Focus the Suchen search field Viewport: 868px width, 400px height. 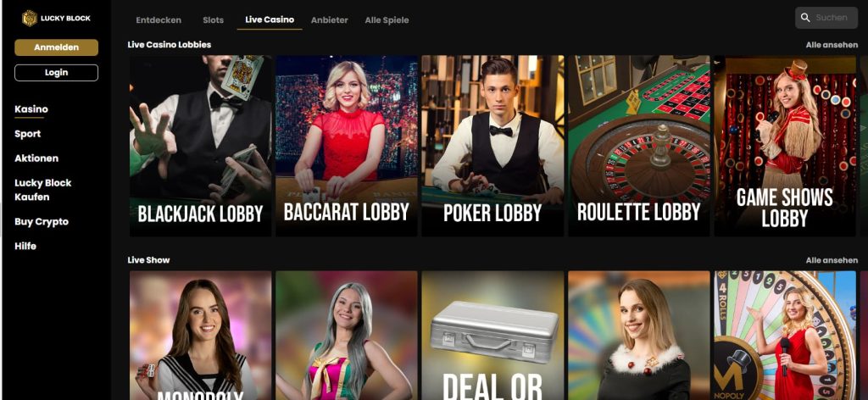pyautogui.click(x=826, y=18)
